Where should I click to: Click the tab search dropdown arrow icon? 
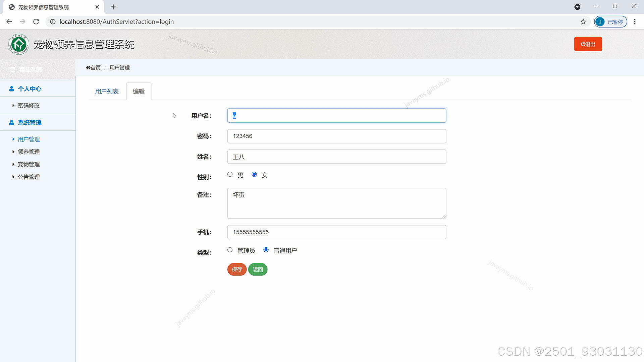577,7
